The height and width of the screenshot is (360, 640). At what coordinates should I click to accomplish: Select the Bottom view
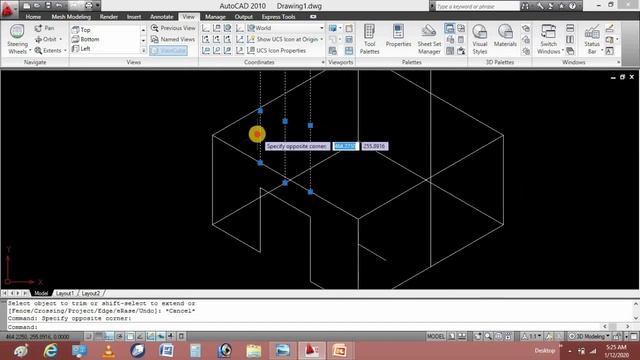[85, 39]
